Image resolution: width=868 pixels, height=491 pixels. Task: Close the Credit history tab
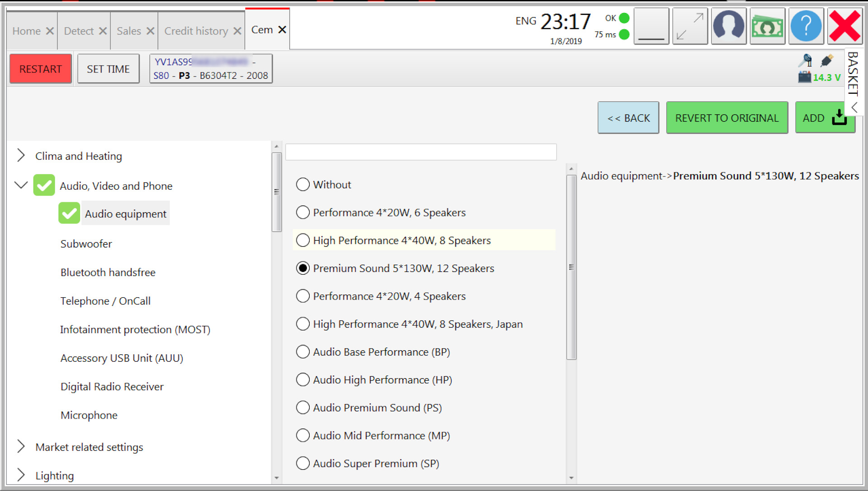click(237, 31)
